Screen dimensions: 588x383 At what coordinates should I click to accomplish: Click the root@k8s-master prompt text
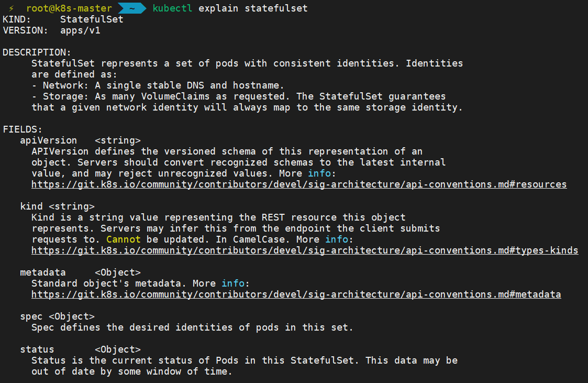[69, 8]
